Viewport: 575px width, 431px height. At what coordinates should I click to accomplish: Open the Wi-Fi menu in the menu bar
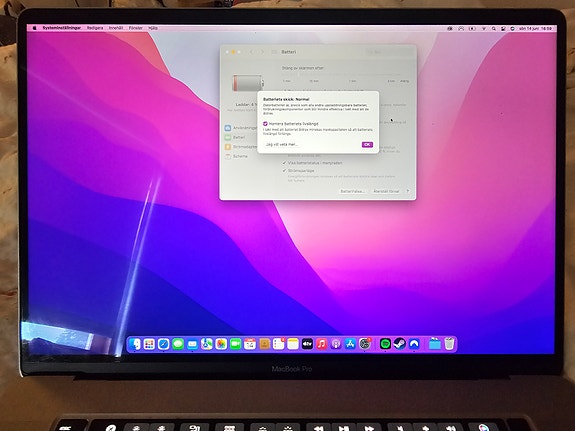(483, 28)
